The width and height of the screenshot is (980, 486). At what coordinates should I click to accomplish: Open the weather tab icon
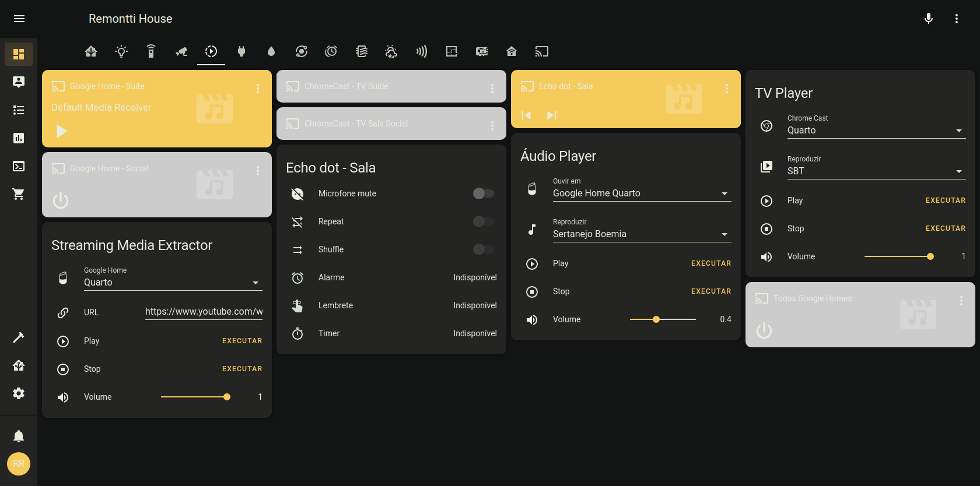[391, 51]
